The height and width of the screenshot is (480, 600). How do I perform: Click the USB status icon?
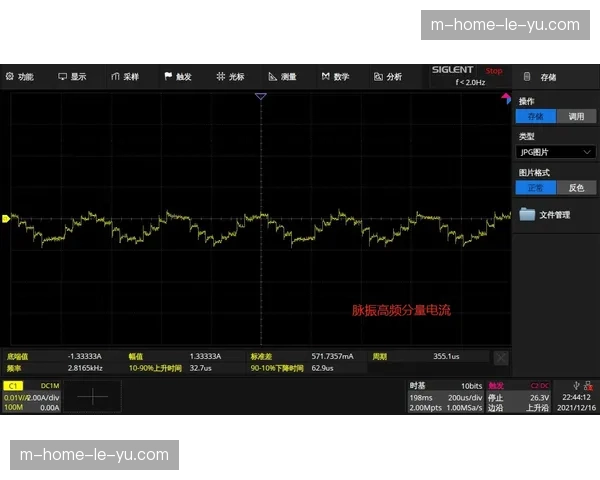[x=576, y=385]
